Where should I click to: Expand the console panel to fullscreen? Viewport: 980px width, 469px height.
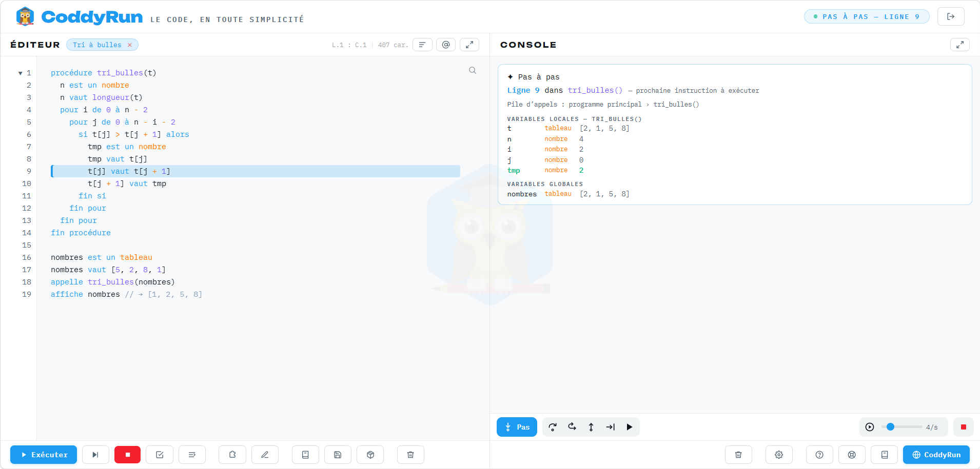point(960,45)
